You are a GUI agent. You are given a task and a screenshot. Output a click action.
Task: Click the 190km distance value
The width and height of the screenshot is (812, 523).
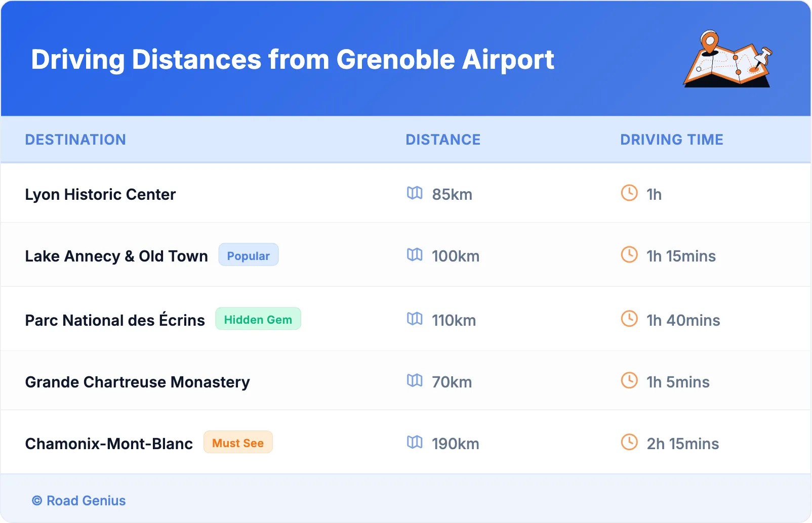click(x=456, y=444)
